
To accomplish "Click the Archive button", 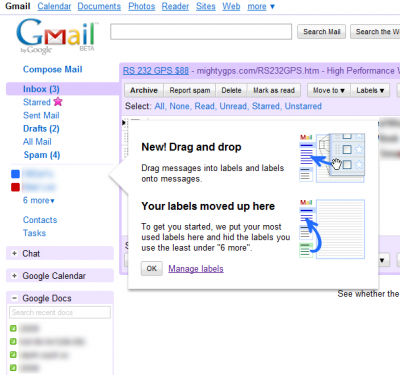I will click(144, 90).
